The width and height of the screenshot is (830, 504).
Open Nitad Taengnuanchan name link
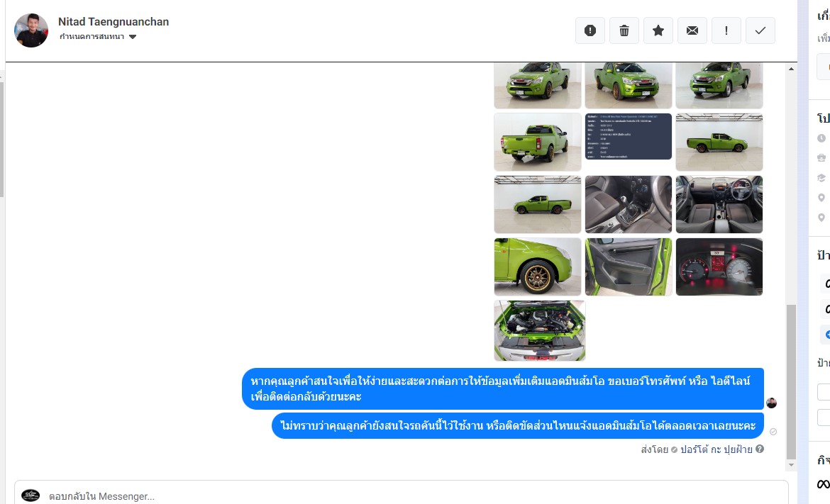tap(114, 22)
